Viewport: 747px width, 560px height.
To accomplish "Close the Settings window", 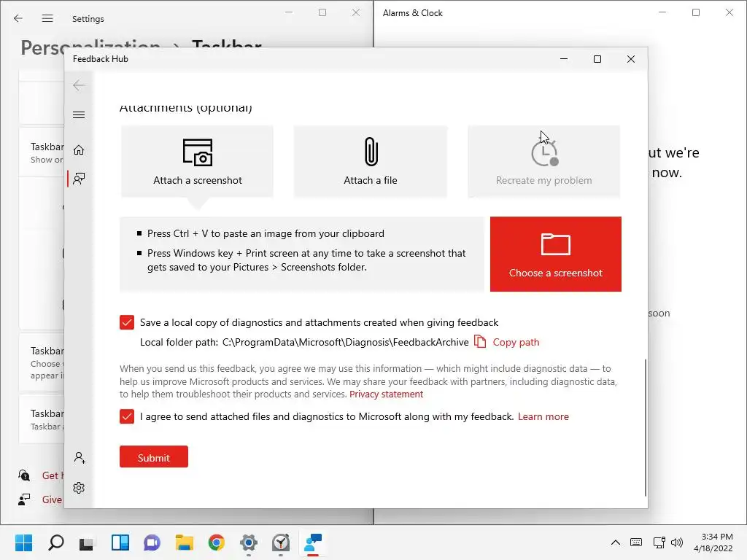I will (x=356, y=13).
